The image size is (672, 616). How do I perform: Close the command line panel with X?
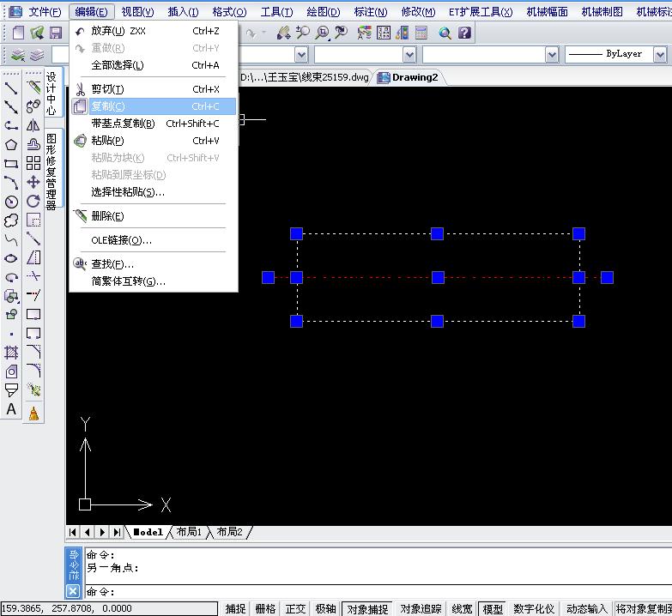[73, 591]
